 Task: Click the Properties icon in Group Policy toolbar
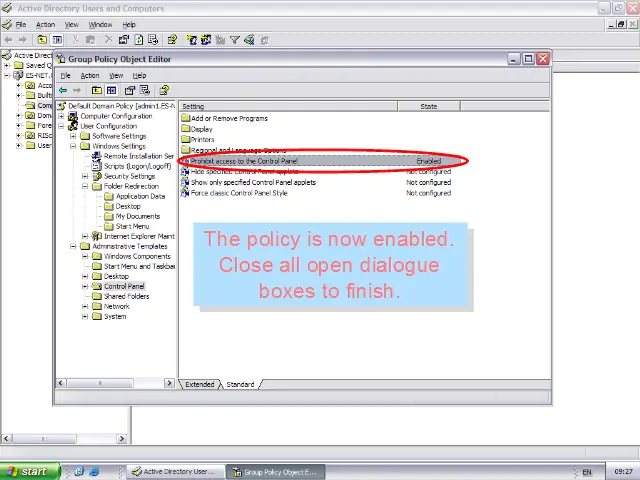coord(130,90)
